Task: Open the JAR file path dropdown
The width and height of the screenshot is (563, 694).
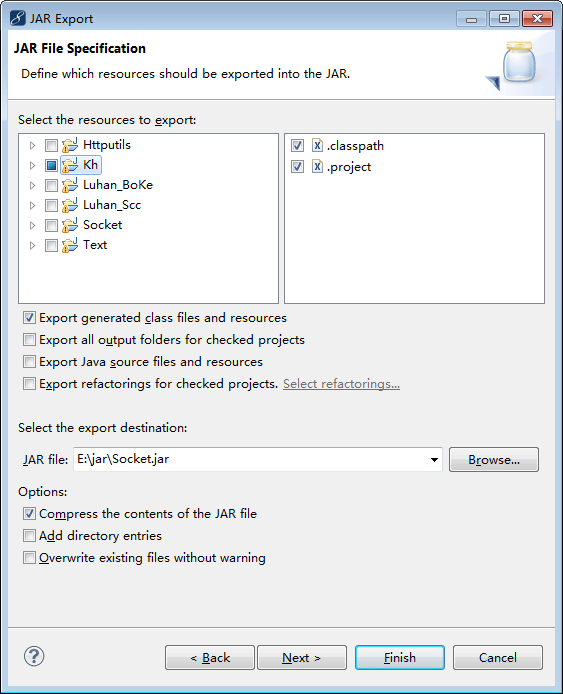Action: [434, 459]
